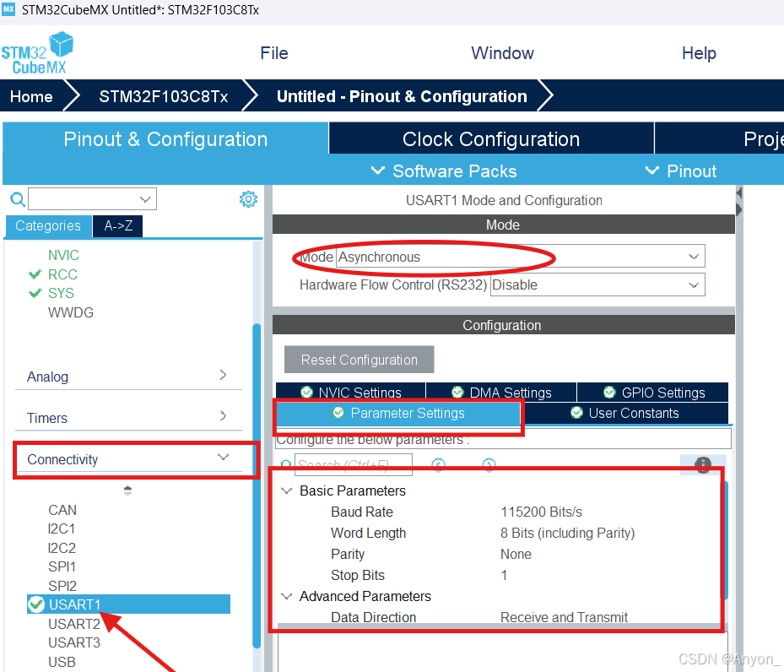
Task: Select NVIC in the category list
Action: pos(63,255)
